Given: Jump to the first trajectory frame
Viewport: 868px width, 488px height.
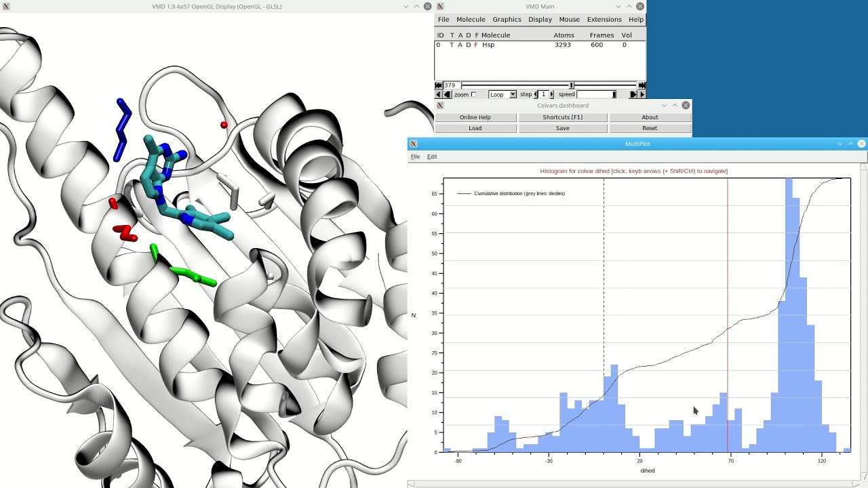Looking at the screenshot, I should coord(438,85).
